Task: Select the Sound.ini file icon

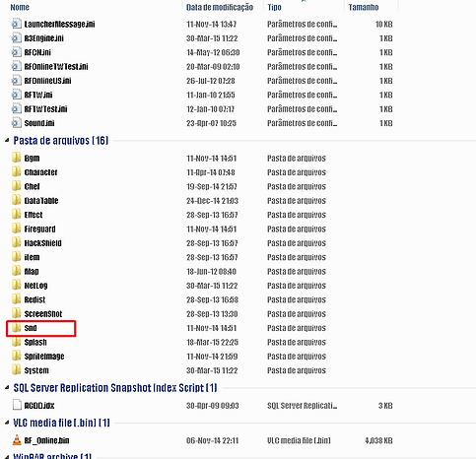Action: (16, 123)
